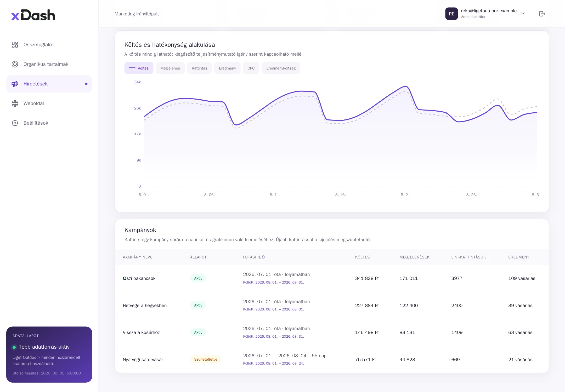Open Organikus tartalmak menu item

click(x=49, y=64)
